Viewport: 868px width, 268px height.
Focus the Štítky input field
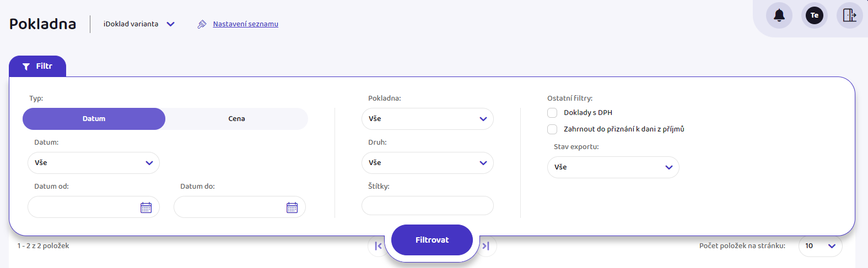428,206
